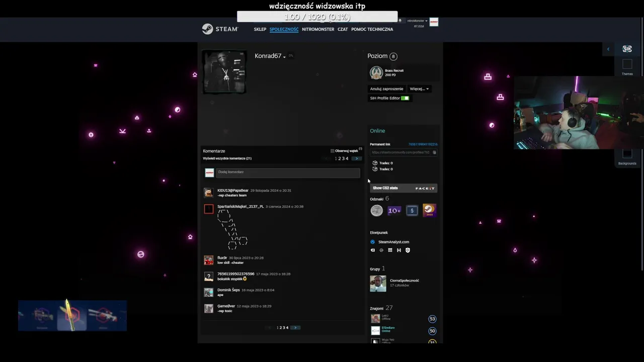Click flux9r commenter name
644x362 pixels.
pos(222,258)
